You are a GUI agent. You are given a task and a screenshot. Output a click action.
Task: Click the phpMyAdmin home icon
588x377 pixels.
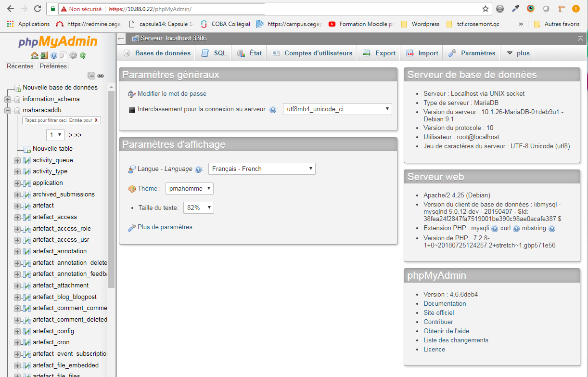pyautogui.click(x=34, y=56)
